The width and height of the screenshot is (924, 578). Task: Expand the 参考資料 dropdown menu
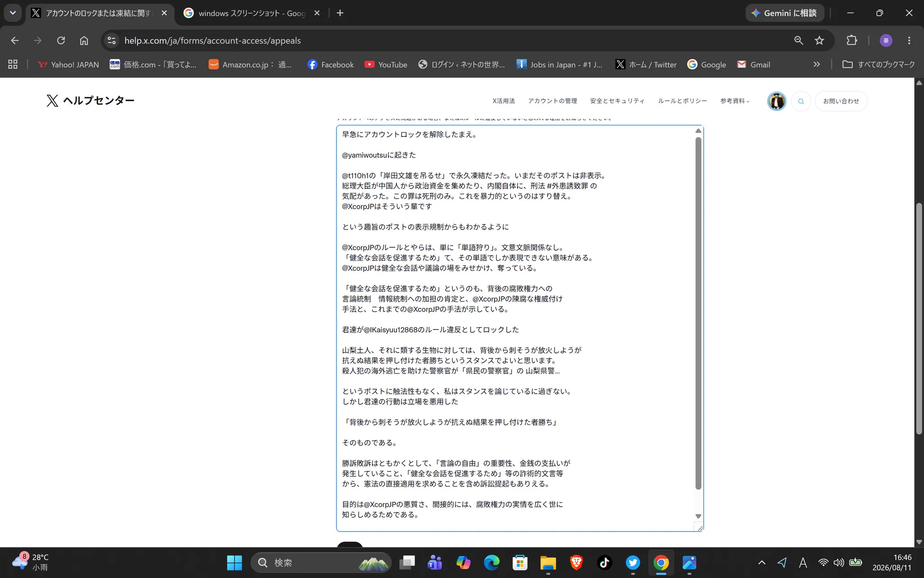735,101
